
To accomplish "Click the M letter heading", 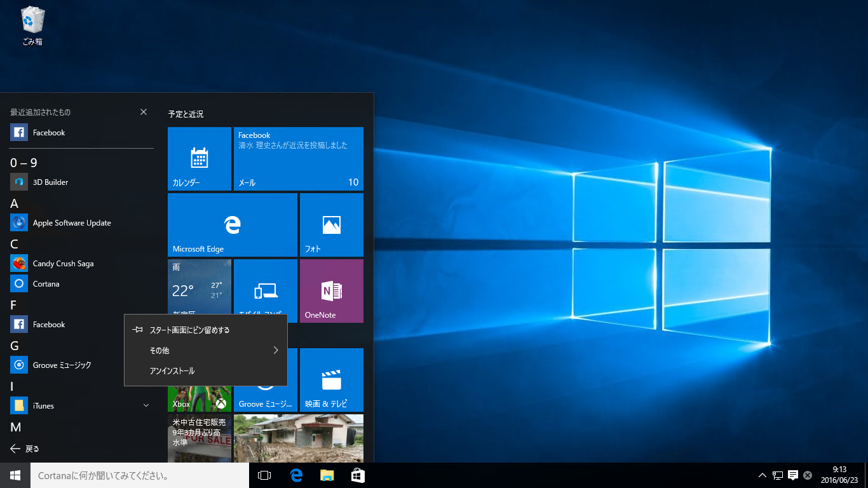I will [x=16, y=427].
